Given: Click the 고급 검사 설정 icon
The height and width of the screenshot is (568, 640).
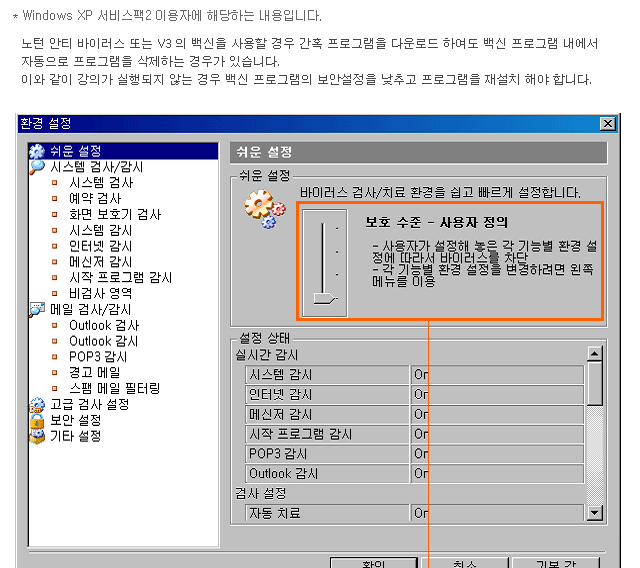Looking at the screenshot, I should point(37,405).
